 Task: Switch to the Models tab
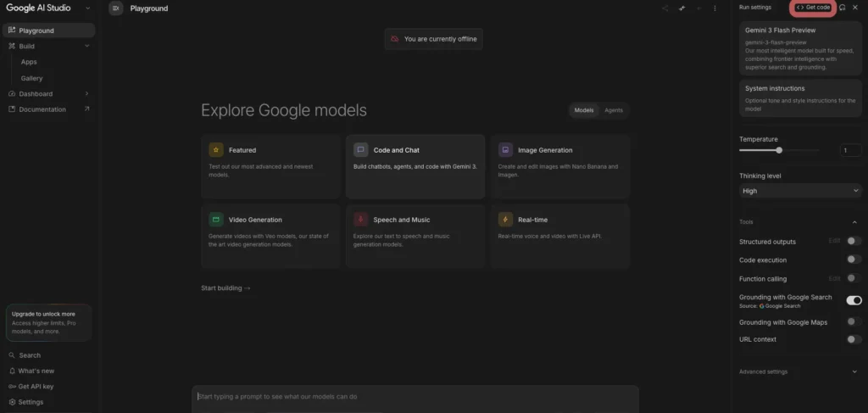pyautogui.click(x=583, y=110)
